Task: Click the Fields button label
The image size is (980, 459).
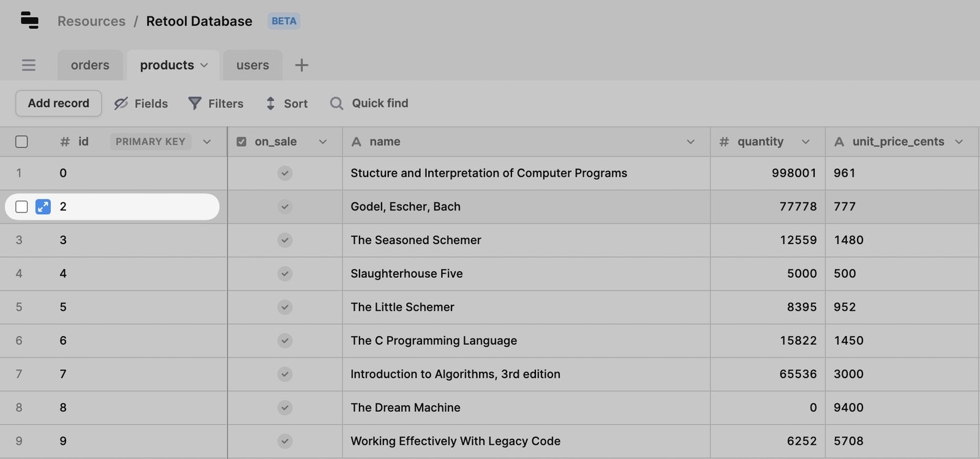Action: (151, 103)
